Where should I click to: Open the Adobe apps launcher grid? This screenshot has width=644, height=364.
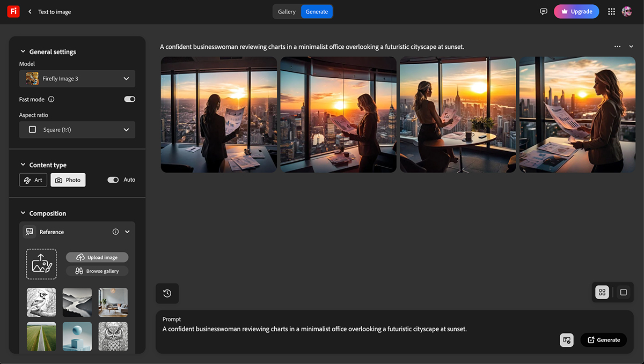pos(611,11)
